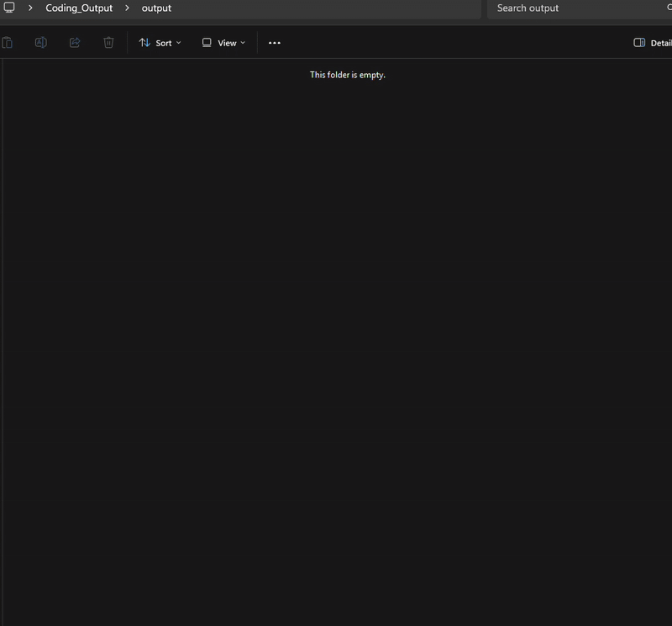672x626 pixels.
Task: Click the Delete trash can icon
Action: (108, 43)
